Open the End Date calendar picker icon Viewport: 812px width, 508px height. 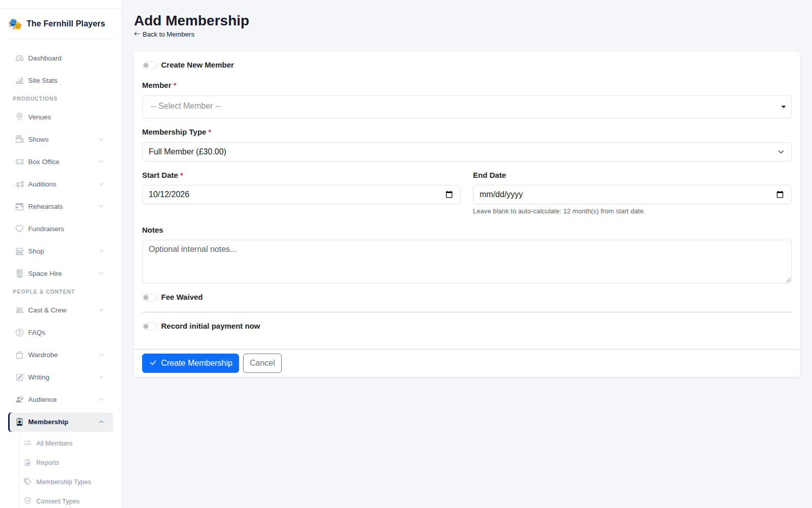pyautogui.click(x=780, y=195)
